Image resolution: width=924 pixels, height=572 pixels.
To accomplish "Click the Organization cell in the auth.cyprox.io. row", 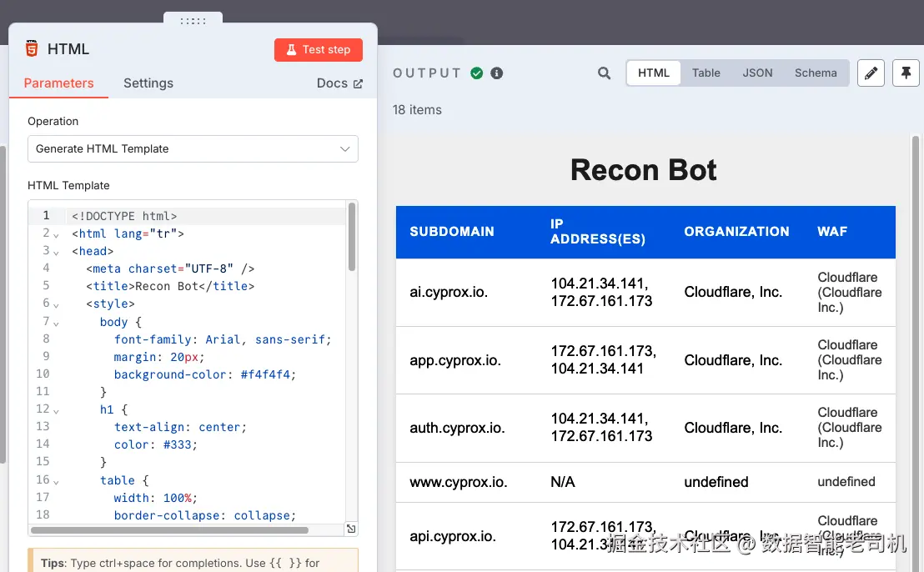I will click(733, 428).
